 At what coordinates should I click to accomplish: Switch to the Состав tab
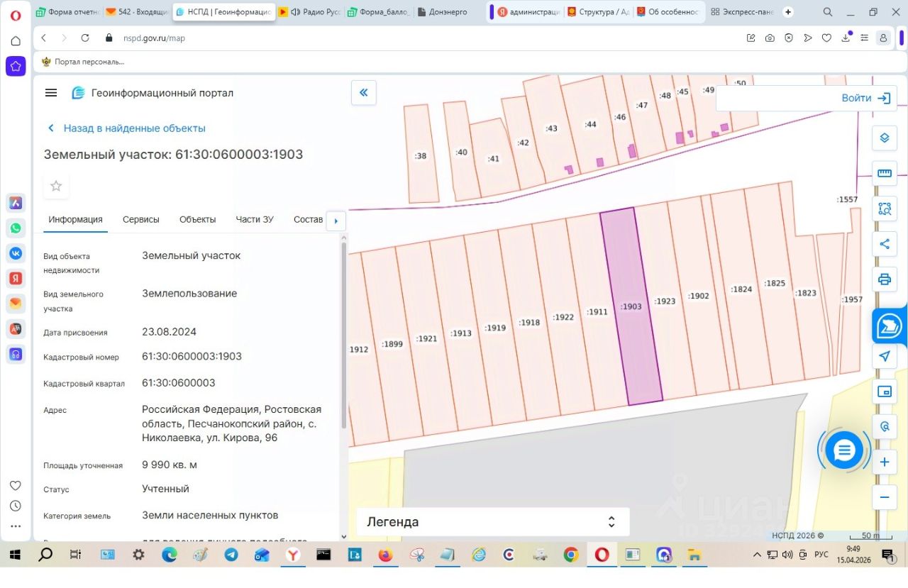(x=308, y=219)
